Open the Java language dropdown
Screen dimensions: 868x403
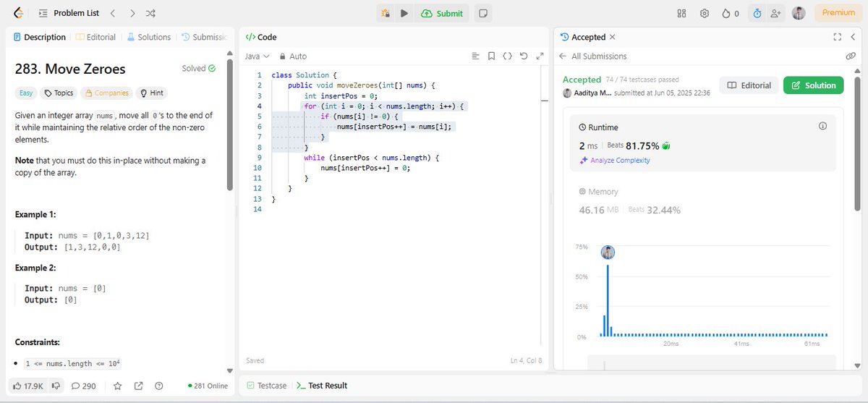coord(257,56)
